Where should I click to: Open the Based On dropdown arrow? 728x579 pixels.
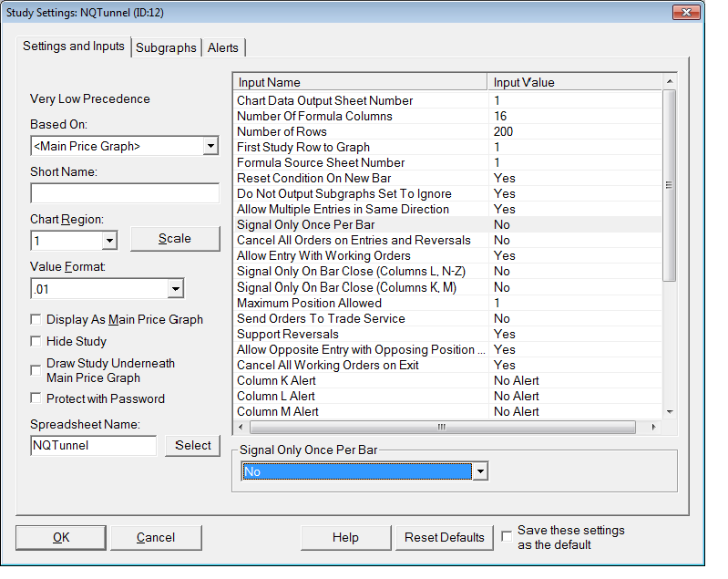[x=210, y=146]
